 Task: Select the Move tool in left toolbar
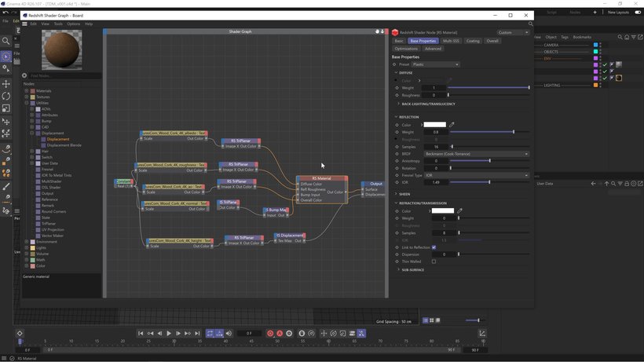click(x=5, y=84)
